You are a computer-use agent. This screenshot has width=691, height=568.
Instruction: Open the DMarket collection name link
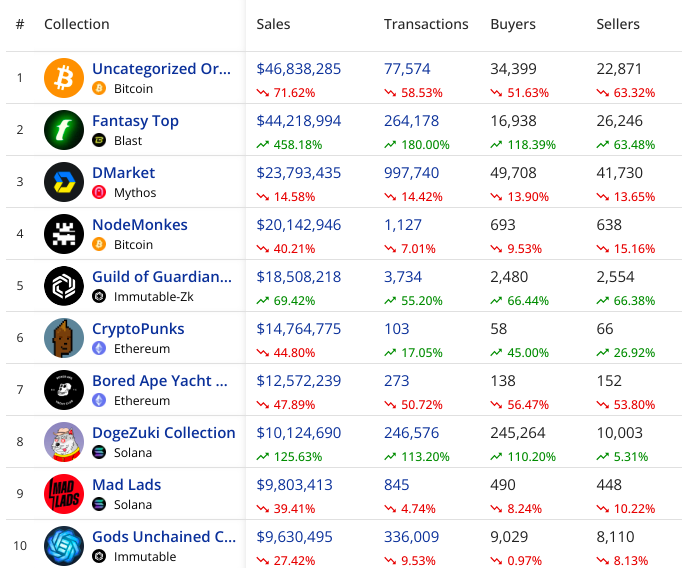click(124, 173)
